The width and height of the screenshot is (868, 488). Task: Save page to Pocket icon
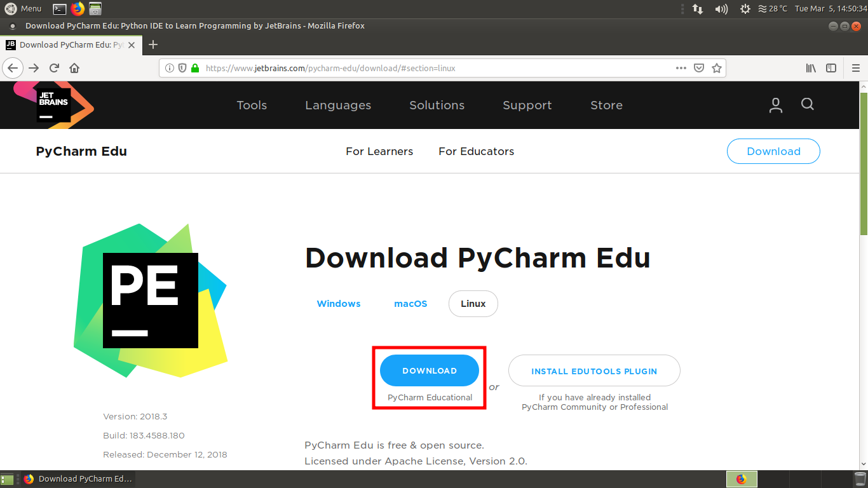click(x=698, y=68)
